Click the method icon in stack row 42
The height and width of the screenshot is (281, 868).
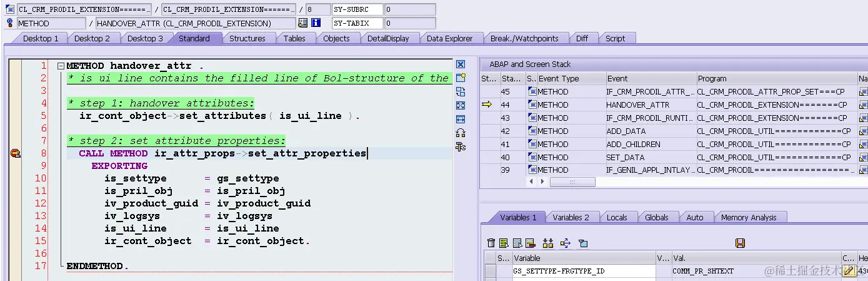[532, 131]
